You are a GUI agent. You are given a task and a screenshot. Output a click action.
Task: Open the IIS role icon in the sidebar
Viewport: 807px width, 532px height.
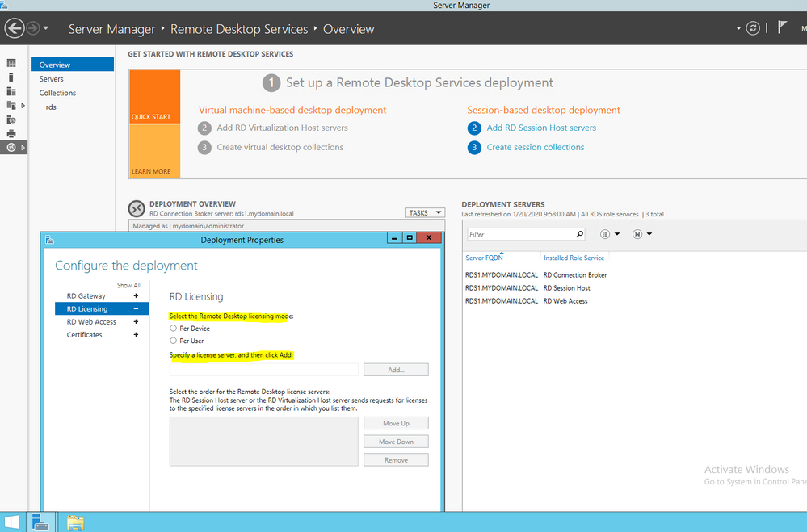click(11, 119)
